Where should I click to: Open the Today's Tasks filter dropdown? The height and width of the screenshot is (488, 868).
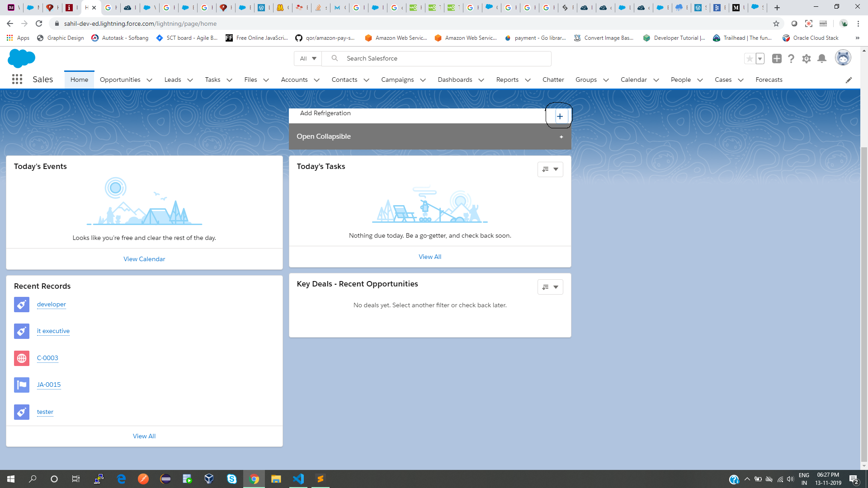click(550, 169)
